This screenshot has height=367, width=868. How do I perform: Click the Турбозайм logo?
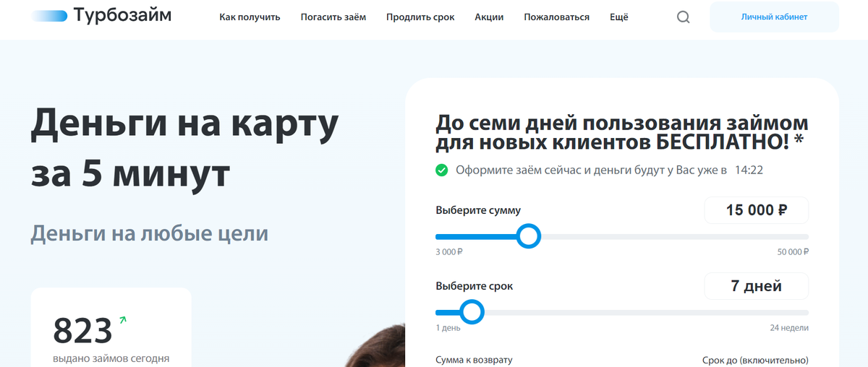point(101,15)
